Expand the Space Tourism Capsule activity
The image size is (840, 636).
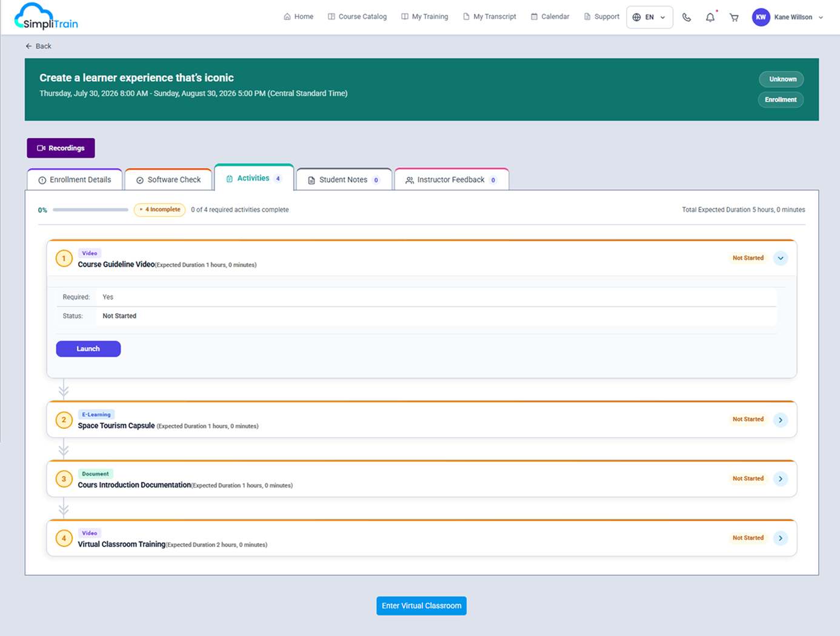(x=781, y=420)
